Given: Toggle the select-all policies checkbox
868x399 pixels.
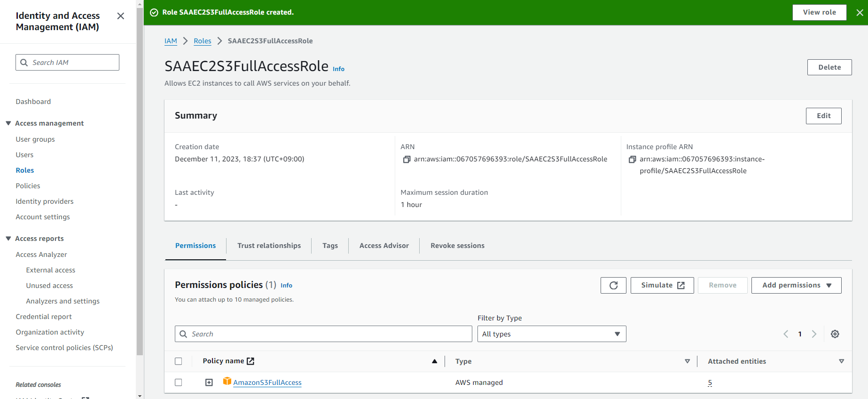Looking at the screenshot, I should click(179, 361).
